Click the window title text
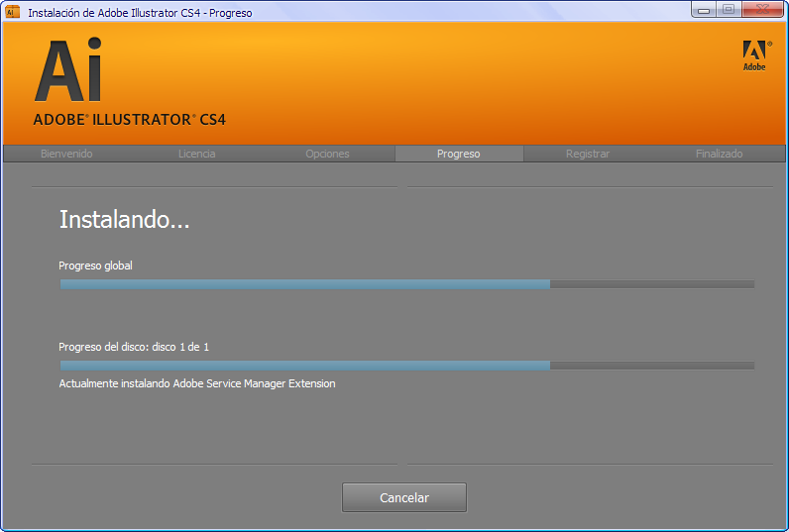This screenshot has width=789, height=532. pos(140,13)
